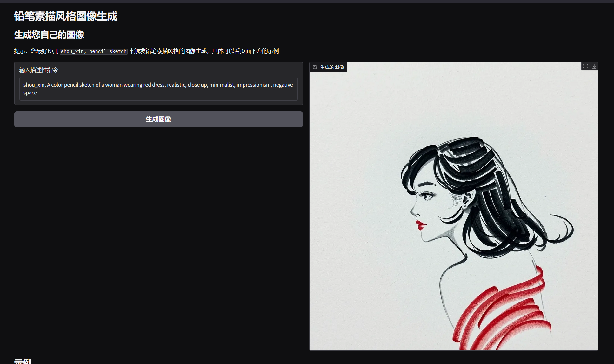Viewport: 614px width, 364px height.
Task: Place the cursor on the word space in the prompt
Action: pyautogui.click(x=30, y=93)
